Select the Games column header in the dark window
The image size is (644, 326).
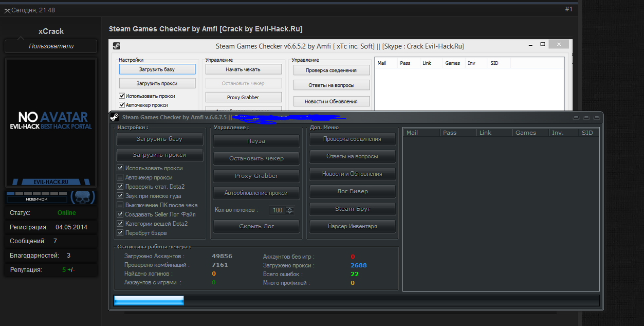point(530,133)
